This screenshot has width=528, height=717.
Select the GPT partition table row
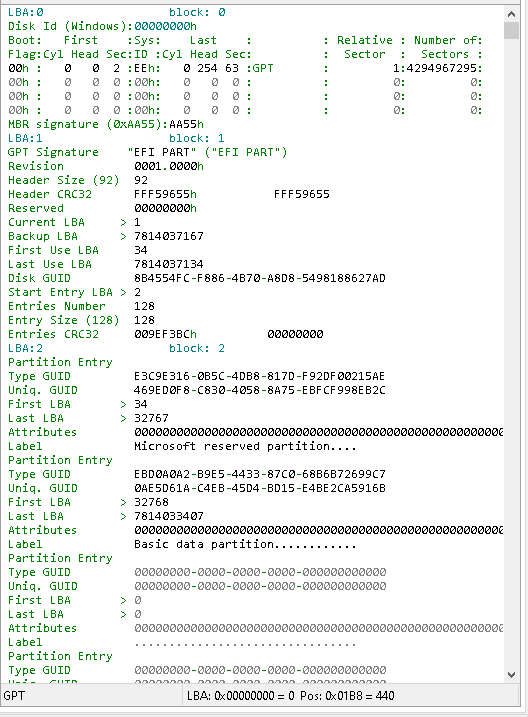click(245, 68)
